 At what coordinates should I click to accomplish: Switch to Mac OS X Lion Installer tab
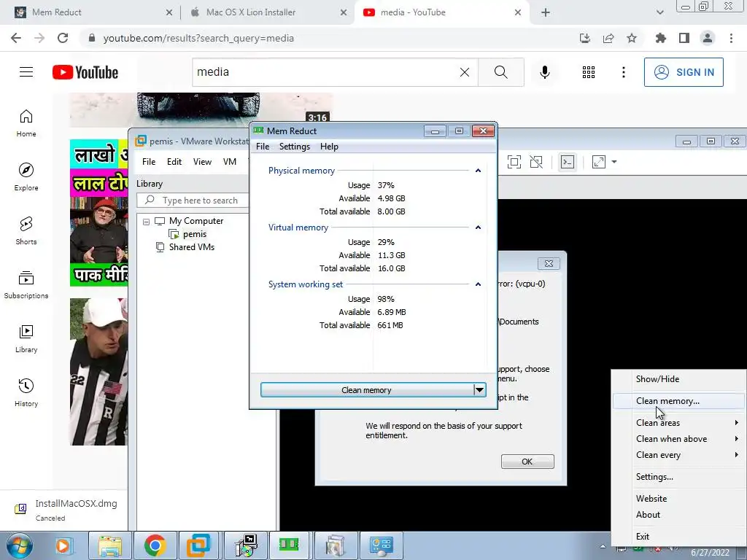pyautogui.click(x=268, y=12)
